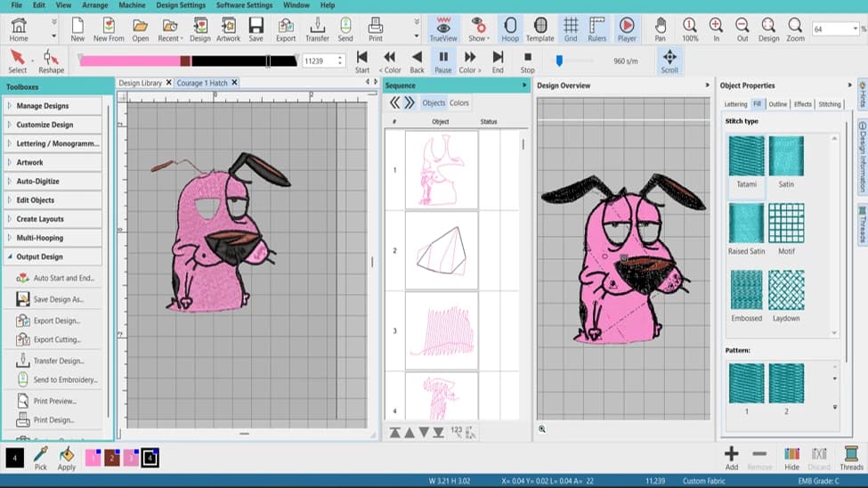Image resolution: width=868 pixels, height=488 pixels.
Task: Select brown color swatch 2
Action: (112, 458)
